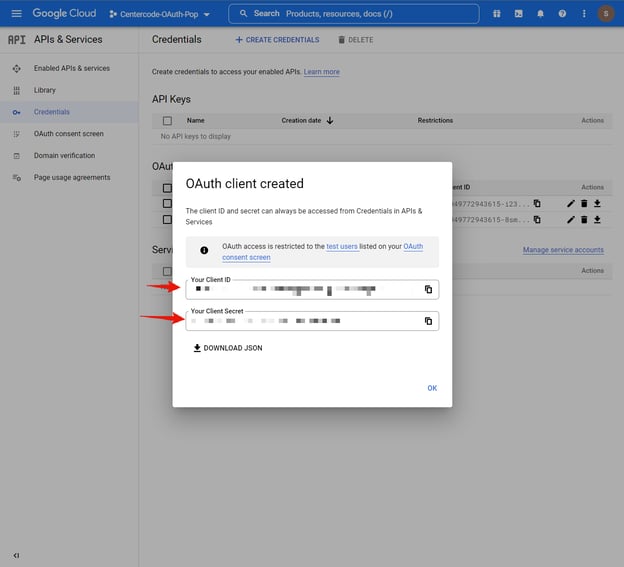Sort by Creation date using the arrow
624x567 pixels.
click(x=330, y=121)
